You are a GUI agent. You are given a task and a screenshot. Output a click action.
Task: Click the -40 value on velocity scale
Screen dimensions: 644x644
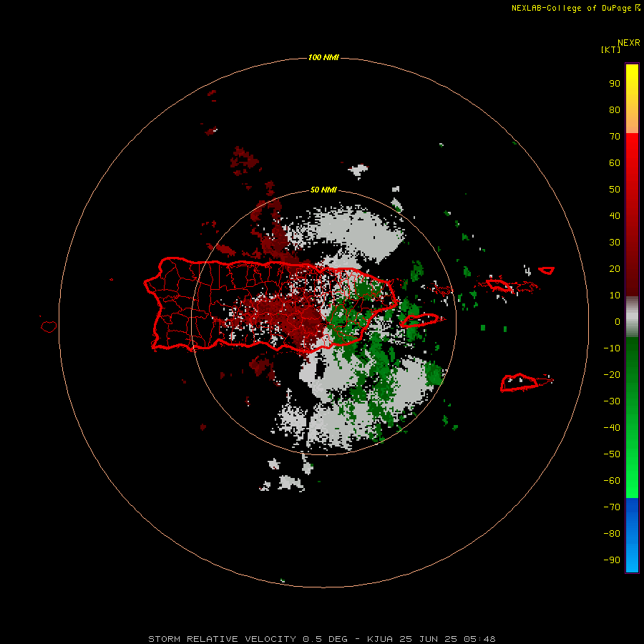(612, 428)
